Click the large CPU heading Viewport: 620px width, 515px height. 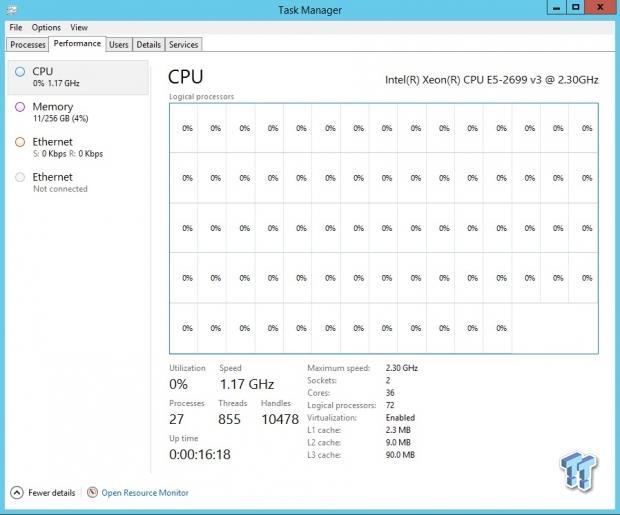click(185, 77)
